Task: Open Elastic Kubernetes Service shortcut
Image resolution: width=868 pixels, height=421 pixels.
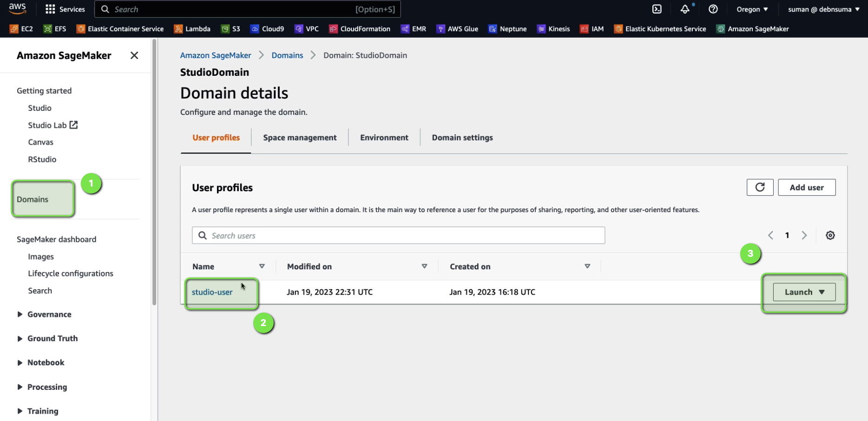Action: coord(660,29)
